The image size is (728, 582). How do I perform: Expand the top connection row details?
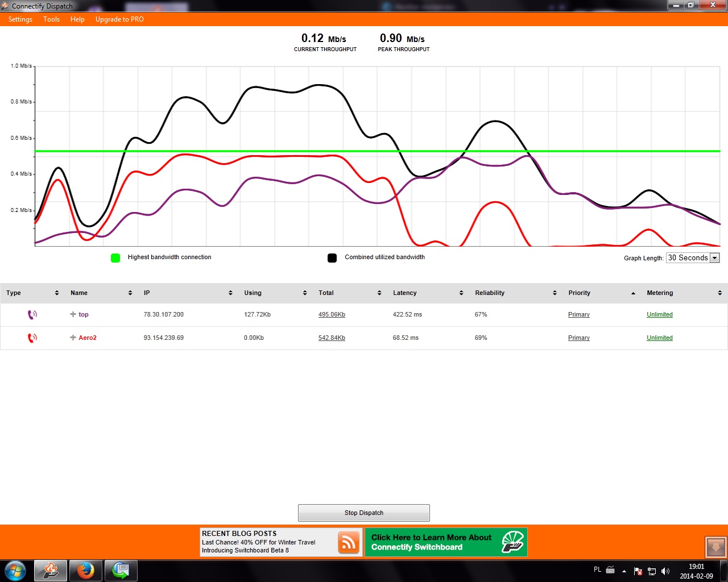coord(73,314)
